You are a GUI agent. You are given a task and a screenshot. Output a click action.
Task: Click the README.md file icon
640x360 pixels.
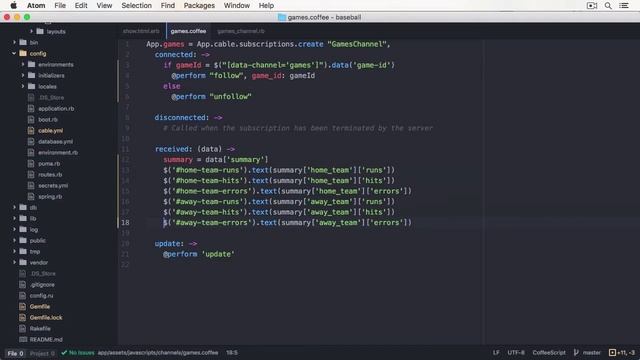[x=23, y=339]
